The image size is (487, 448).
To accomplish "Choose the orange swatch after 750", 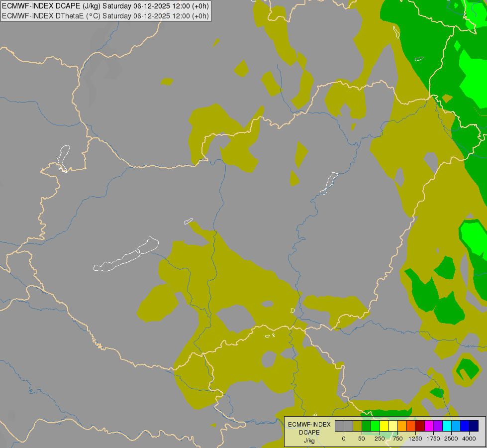I will pos(402,426).
